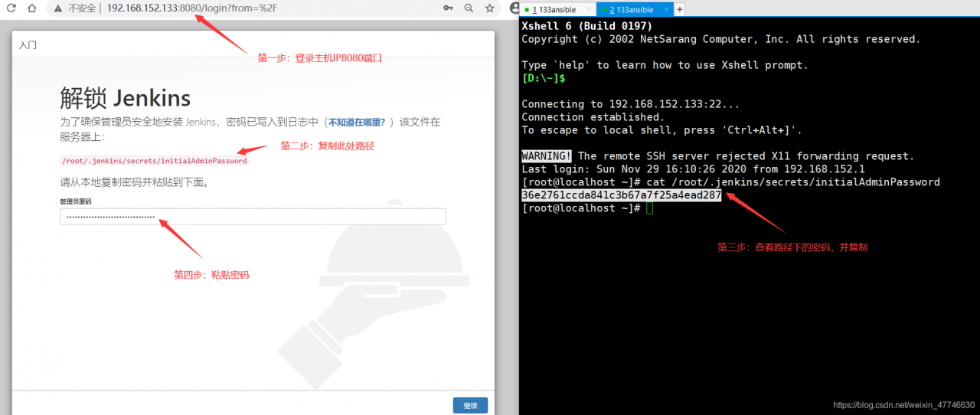Image resolution: width=980 pixels, height=415 pixels.
Task: Click the 'WARNING!' highlighted terminal word
Action: pyautogui.click(x=547, y=156)
